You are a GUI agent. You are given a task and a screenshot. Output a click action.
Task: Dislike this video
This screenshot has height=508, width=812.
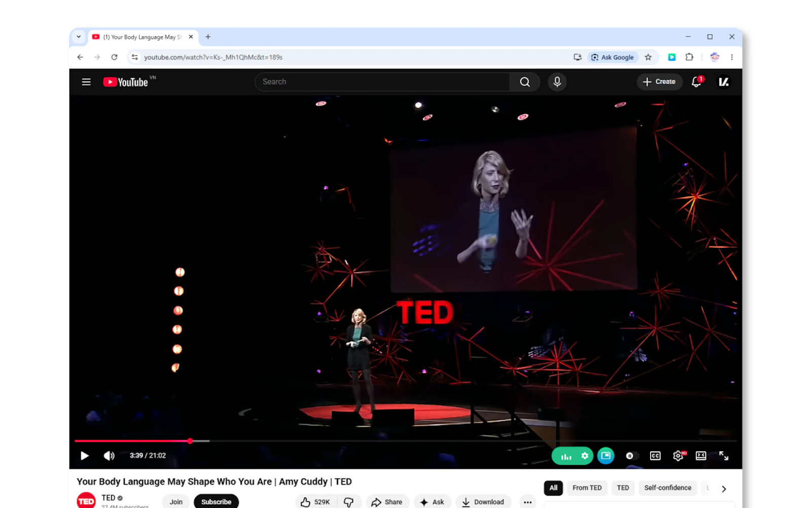(x=349, y=502)
